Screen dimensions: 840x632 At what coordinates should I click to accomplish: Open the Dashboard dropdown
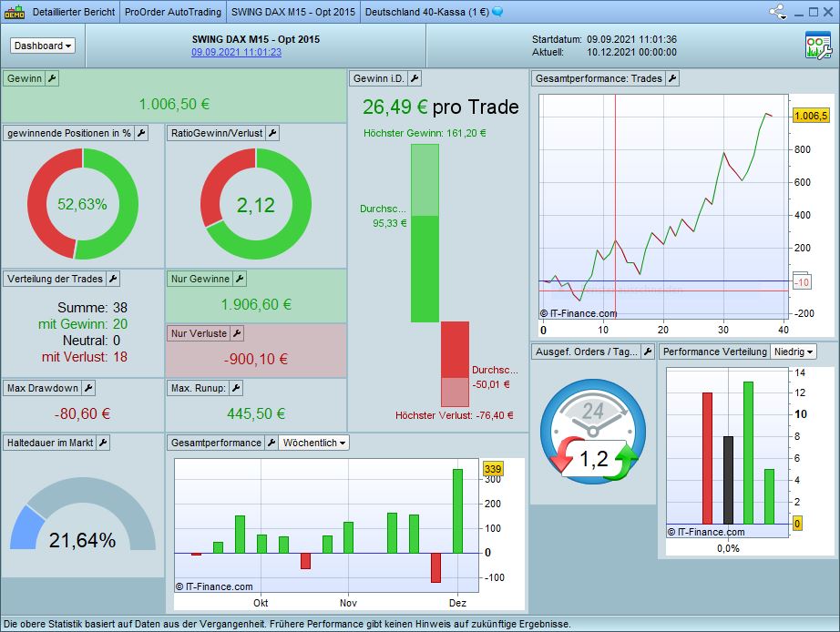[43, 46]
